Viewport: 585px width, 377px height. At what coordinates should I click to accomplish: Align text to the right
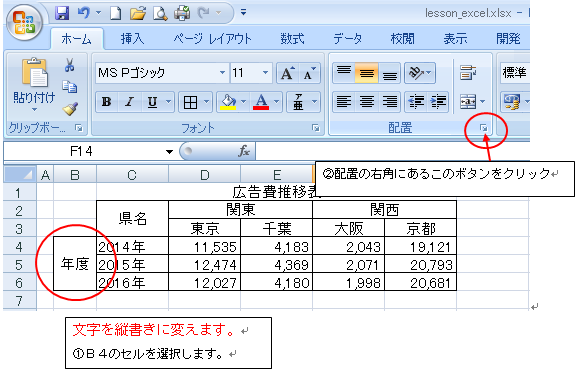390,102
